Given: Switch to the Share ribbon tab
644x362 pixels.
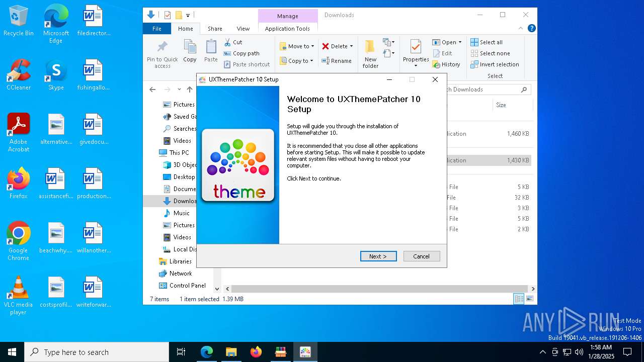Looking at the screenshot, I should tap(215, 29).
